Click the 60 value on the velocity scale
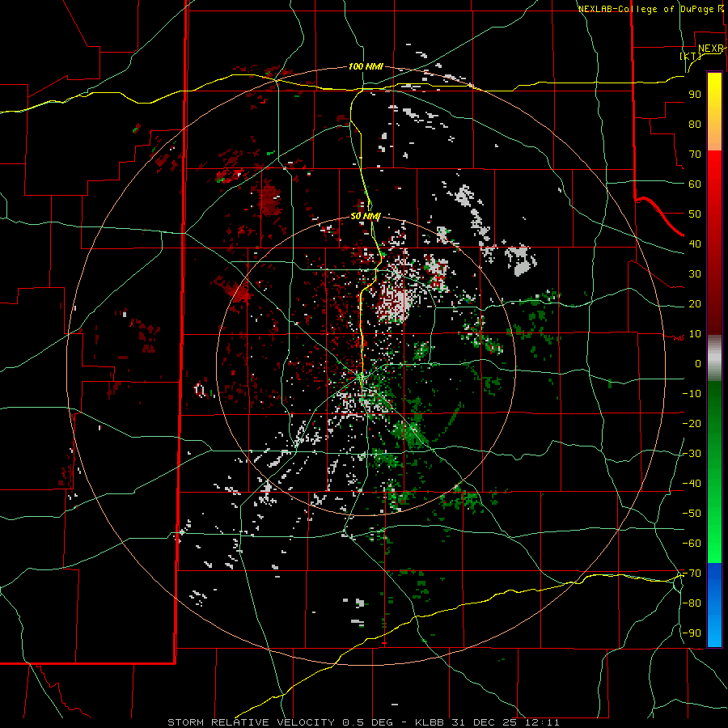The image size is (728, 728). (x=695, y=184)
